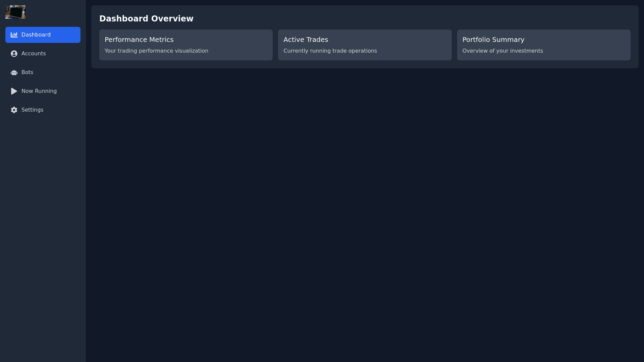Click the Now Running play icon
Image resolution: width=644 pixels, height=362 pixels.
tap(14, 91)
